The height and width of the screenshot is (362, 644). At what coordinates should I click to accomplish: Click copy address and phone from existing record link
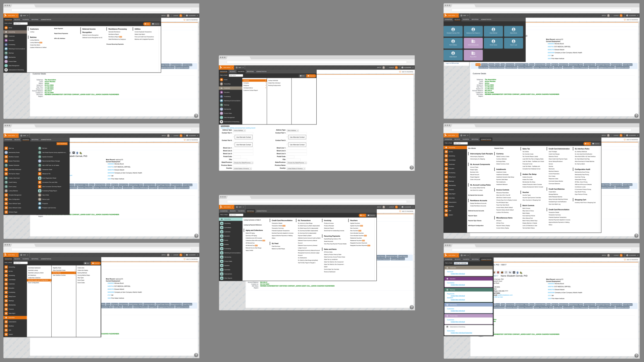coord(238,128)
